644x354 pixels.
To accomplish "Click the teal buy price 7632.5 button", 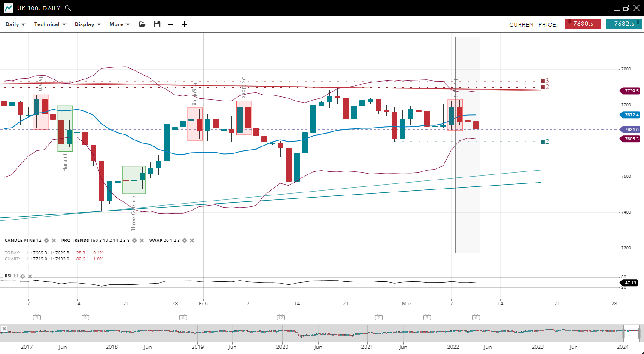I will 624,24.
